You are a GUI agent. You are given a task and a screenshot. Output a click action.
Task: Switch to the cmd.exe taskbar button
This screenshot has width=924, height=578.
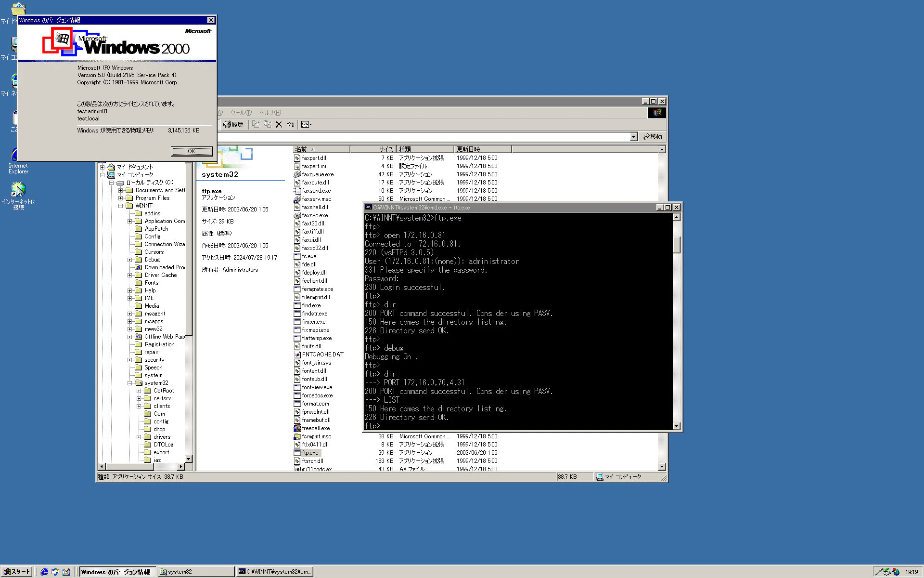tap(275, 572)
